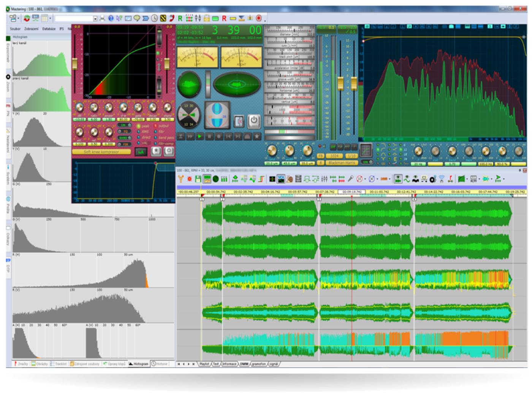Open the Blackman-Harris window dropdown
This screenshot has height=401, width=532.
(342, 162)
